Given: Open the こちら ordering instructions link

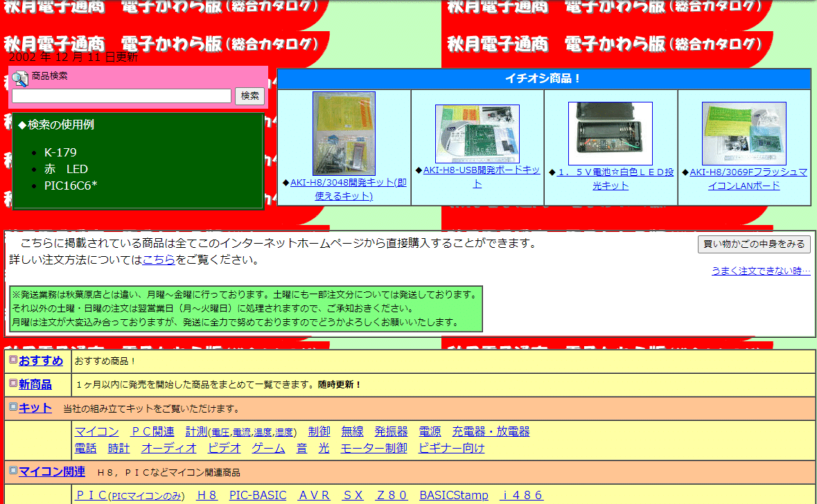Looking at the screenshot, I should 159,260.
